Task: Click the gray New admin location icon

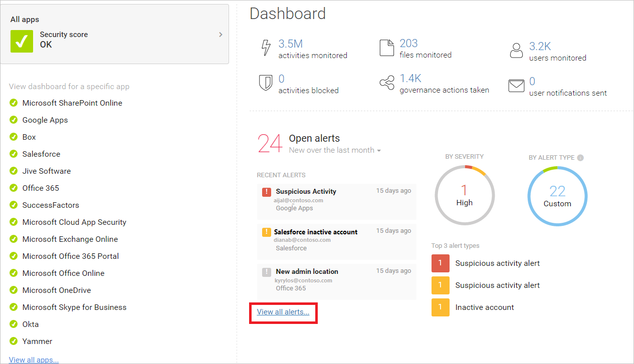Action: pyautogui.click(x=267, y=272)
